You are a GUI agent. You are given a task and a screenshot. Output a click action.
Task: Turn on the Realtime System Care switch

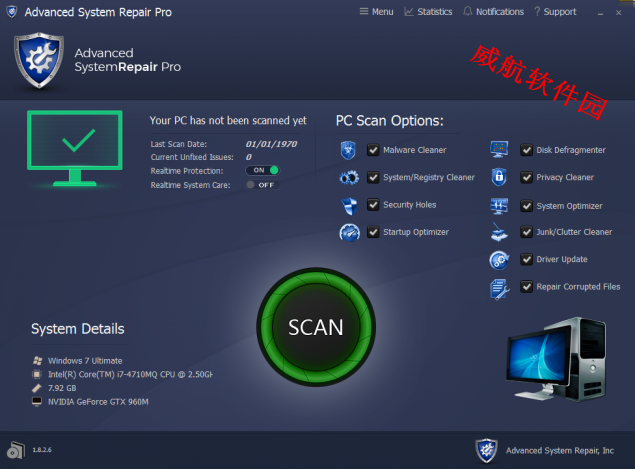(262, 185)
